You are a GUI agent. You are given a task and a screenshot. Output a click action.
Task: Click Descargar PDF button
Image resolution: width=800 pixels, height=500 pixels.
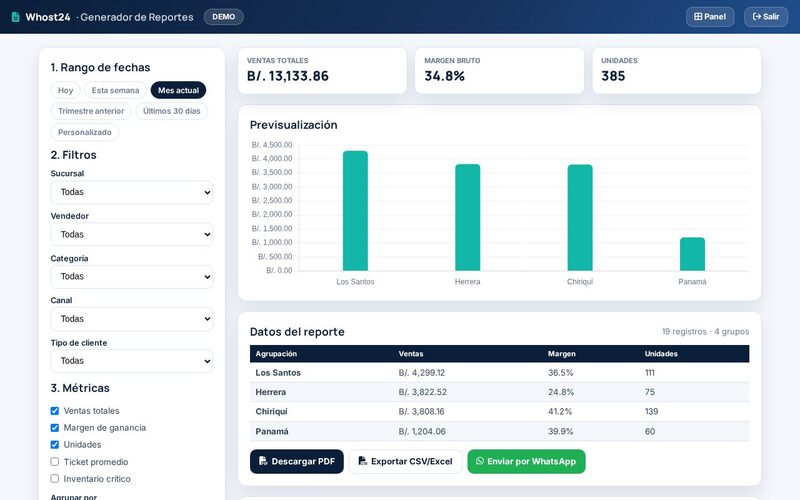pyautogui.click(x=296, y=461)
